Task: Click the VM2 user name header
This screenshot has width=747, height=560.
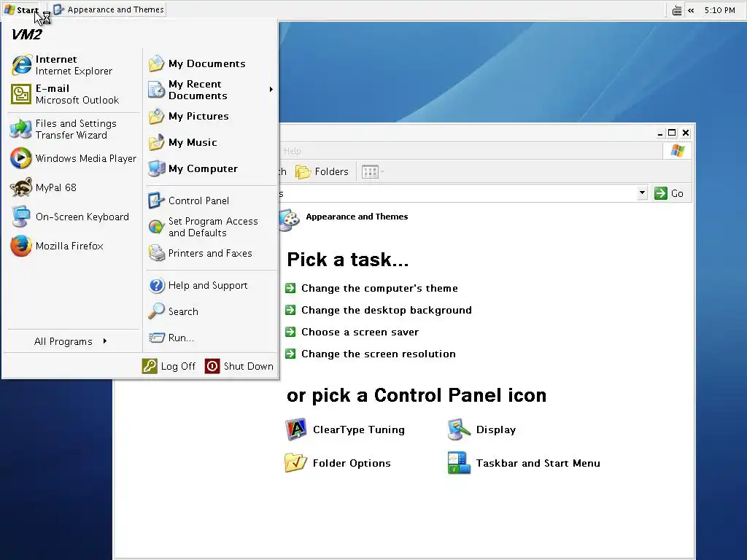Action: point(27,35)
